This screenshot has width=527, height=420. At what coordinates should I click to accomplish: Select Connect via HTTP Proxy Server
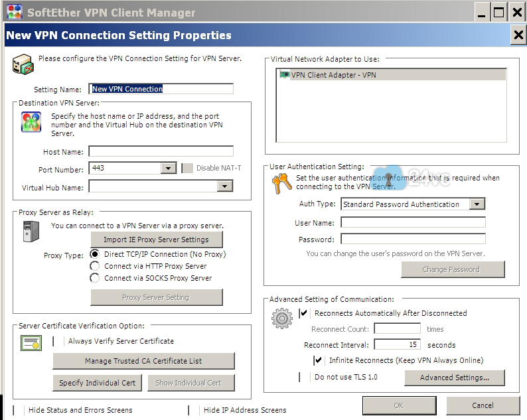click(x=95, y=266)
